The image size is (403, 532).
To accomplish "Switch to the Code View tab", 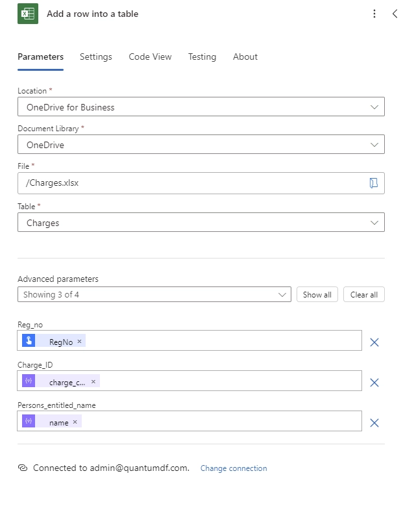I will point(150,57).
